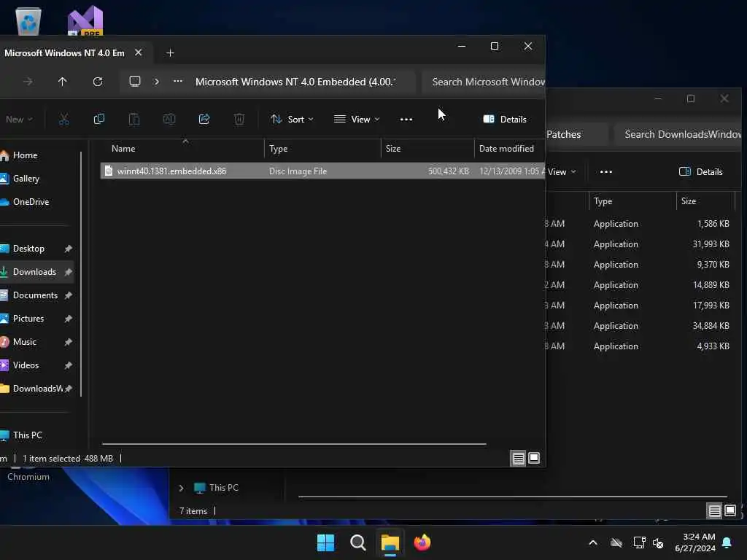Refresh the current folder view

(x=98, y=82)
